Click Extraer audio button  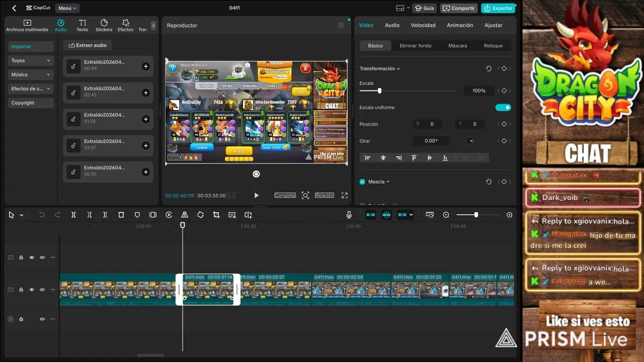88,45
